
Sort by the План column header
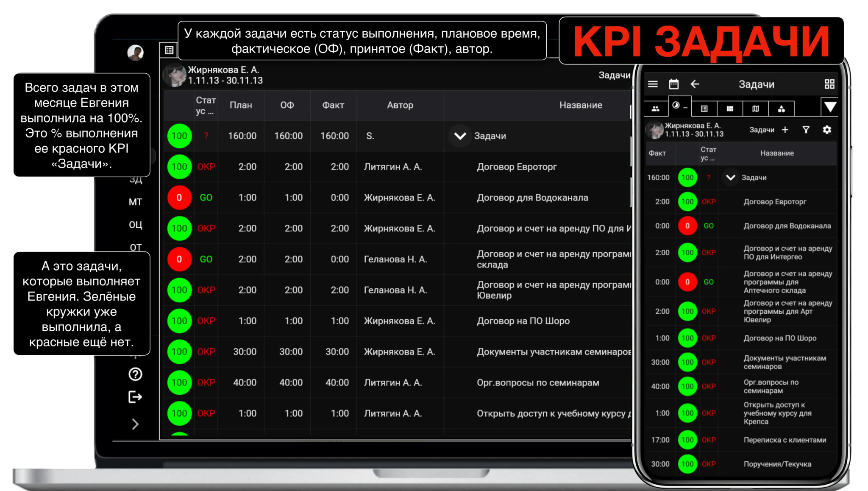[x=241, y=105]
